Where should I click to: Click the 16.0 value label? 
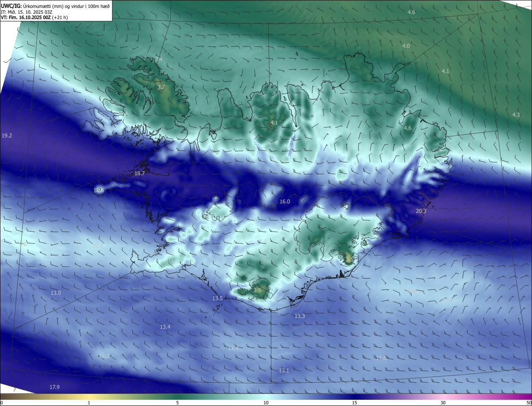pos(285,201)
